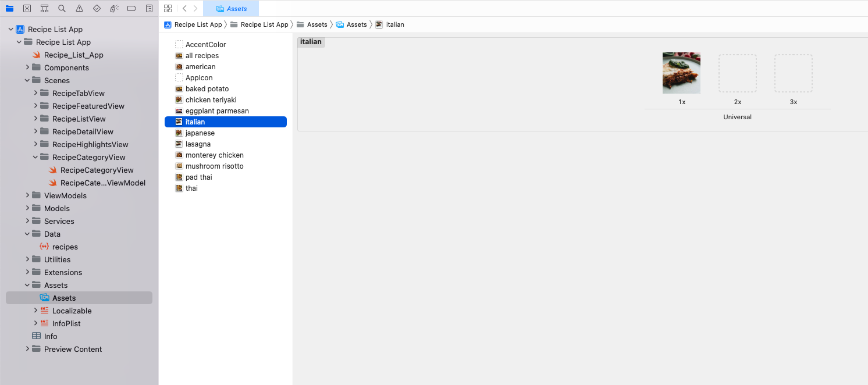The height and width of the screenshot is (385, 868).
Task: Select the italian image set
Action: tap(226, 122)
